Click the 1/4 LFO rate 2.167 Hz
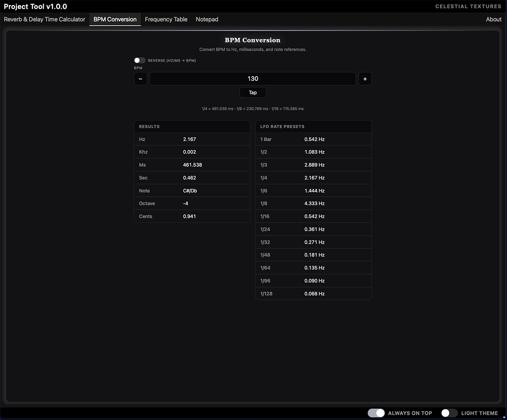The width and height of the screenshot is (507, 420). (314, 178)
